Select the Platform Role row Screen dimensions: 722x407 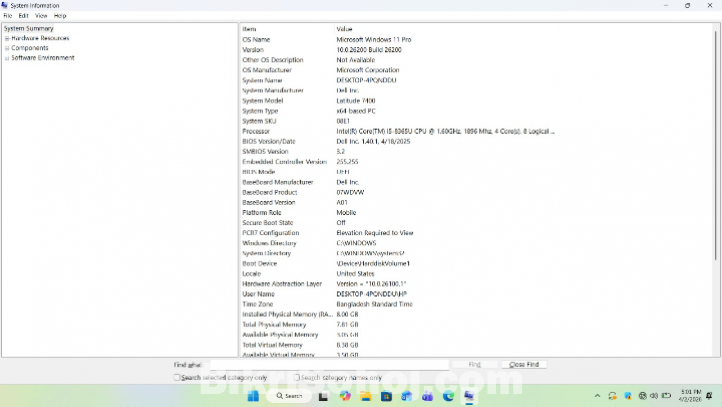click(x=477, y=213)
